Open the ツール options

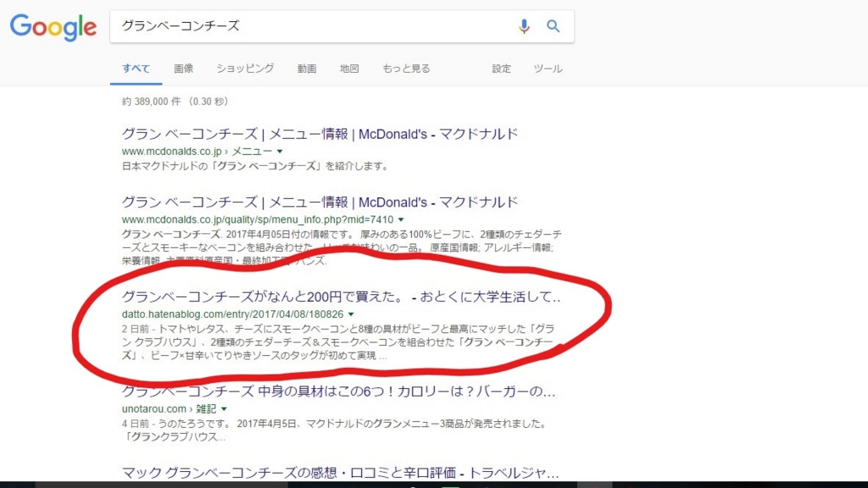pos(548,69)
